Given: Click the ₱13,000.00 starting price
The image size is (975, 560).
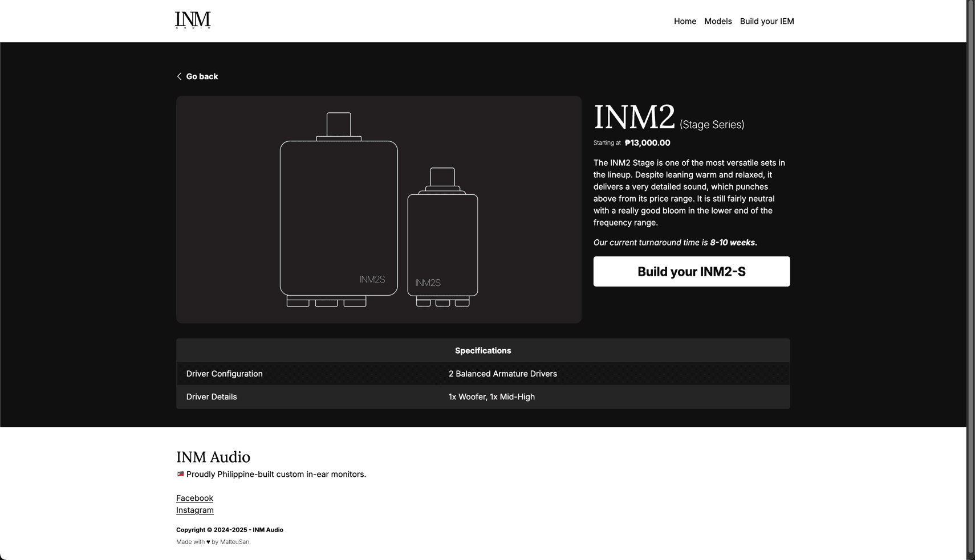Looking at the screenshot, I should [647, 142].
